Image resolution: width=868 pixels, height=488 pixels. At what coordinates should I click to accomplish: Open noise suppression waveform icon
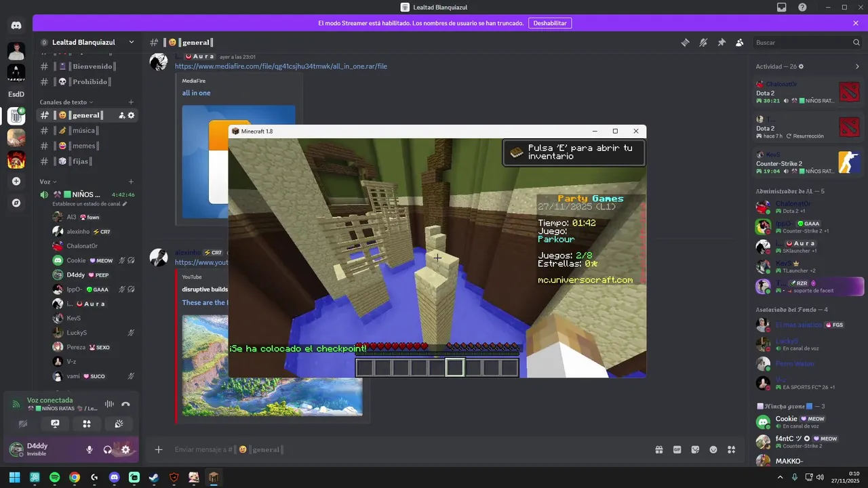[108, 404]
